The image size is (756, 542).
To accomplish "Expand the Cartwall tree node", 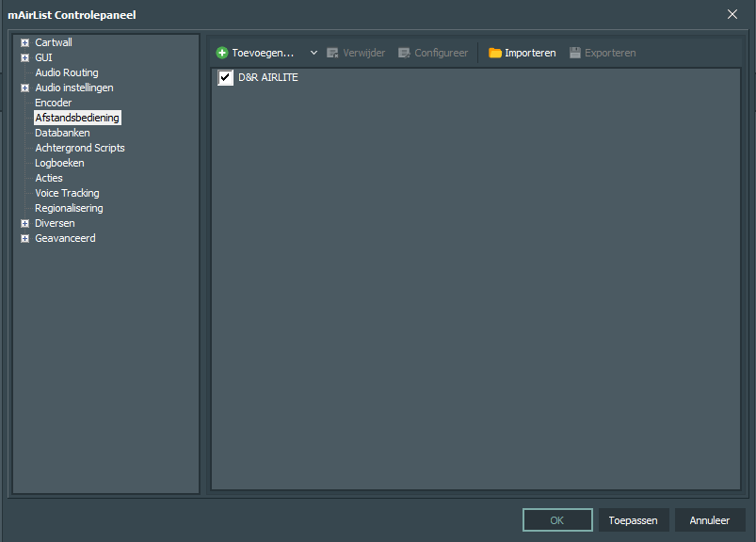I will click(x=25, y=43).
